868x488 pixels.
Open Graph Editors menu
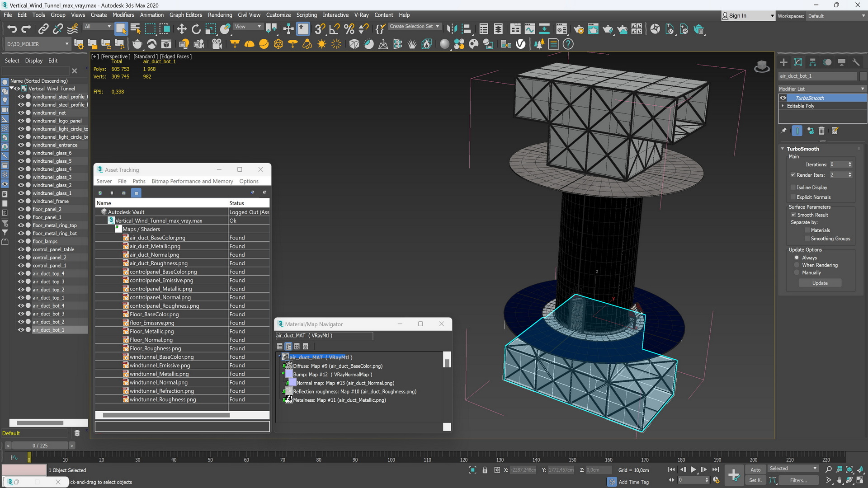tap(186, 15)
